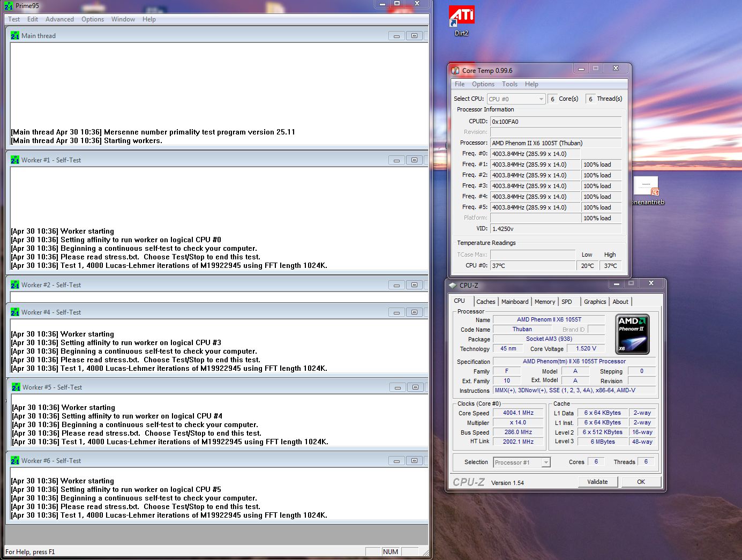The height and width of the screenshot is (560, 742).
Task: Open the Processor #1 selection dropdown in CPU-Z
Action: [522, 462]
